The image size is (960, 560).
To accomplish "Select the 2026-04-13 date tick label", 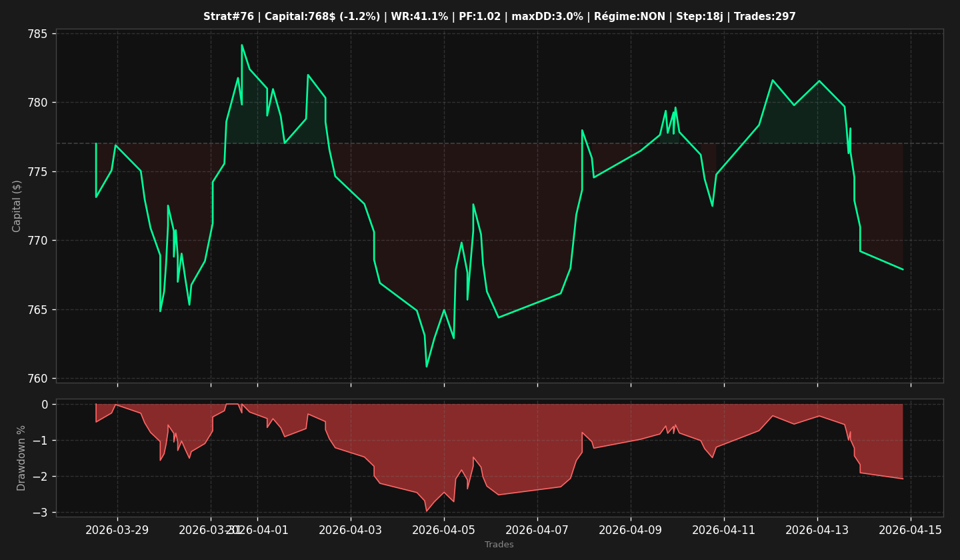I will click(817, 530).
